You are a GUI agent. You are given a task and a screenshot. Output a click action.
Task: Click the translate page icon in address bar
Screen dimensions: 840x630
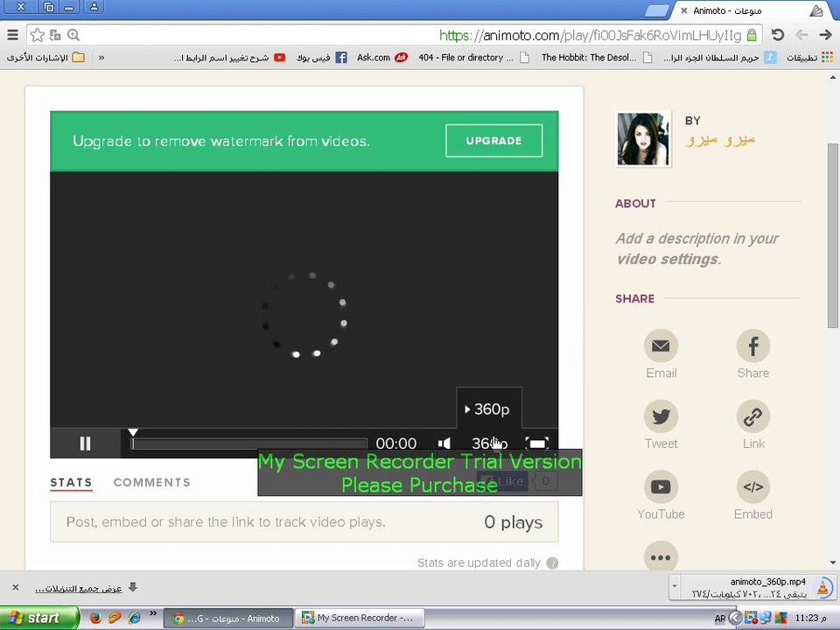(55, 35)
